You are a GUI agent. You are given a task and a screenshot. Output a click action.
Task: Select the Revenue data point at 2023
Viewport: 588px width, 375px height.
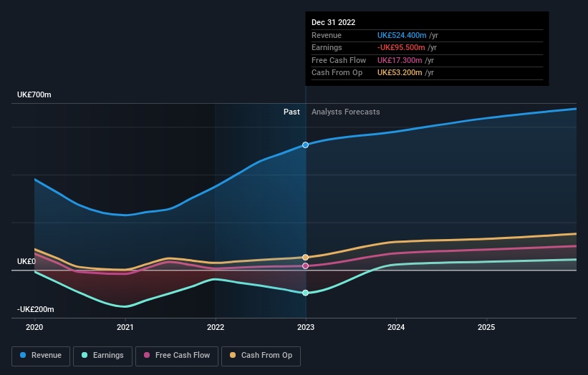tap(306, 145)
